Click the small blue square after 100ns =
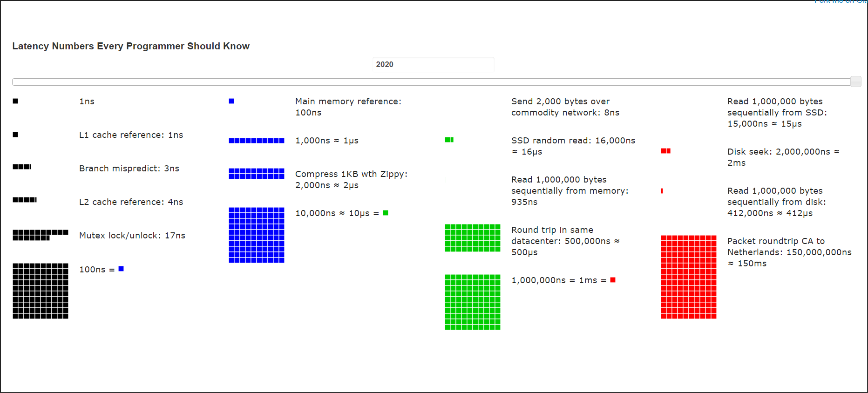Viewport: 868px width, 393px height. click(121, 269)
